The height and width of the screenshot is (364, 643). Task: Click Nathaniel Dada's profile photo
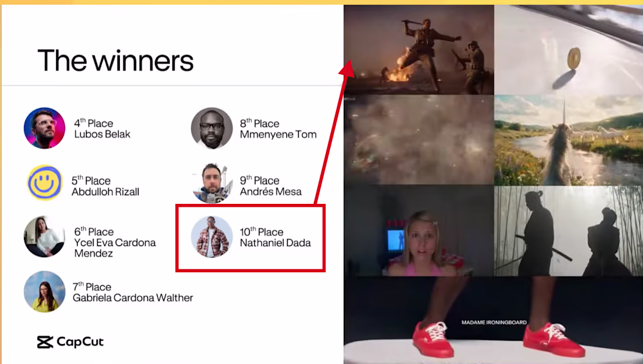212,237
